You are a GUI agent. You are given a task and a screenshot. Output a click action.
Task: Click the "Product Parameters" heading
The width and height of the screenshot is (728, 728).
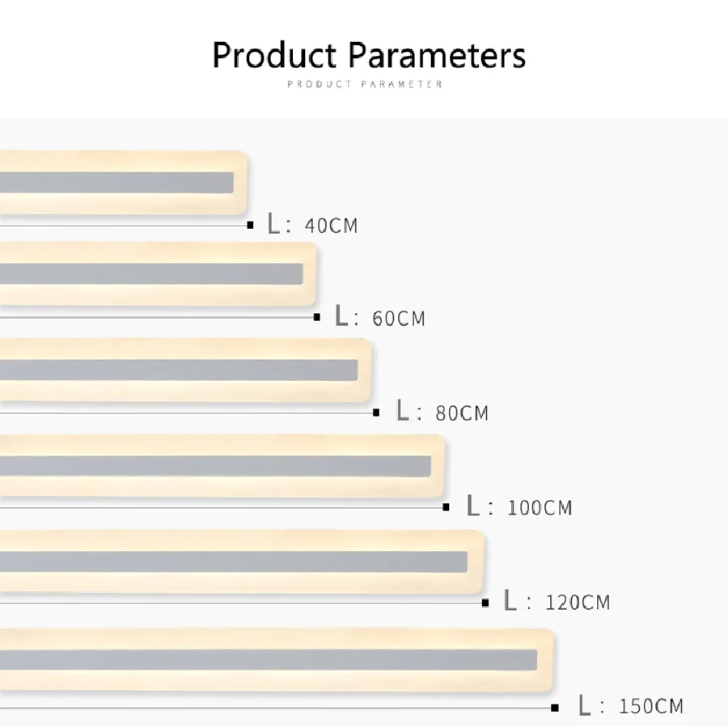369,56
